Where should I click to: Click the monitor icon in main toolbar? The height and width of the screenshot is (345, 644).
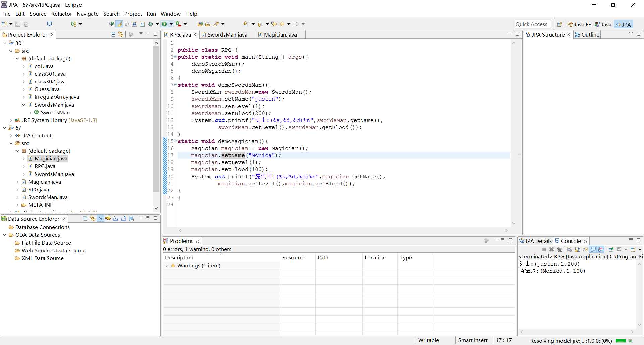pos(49,24)
